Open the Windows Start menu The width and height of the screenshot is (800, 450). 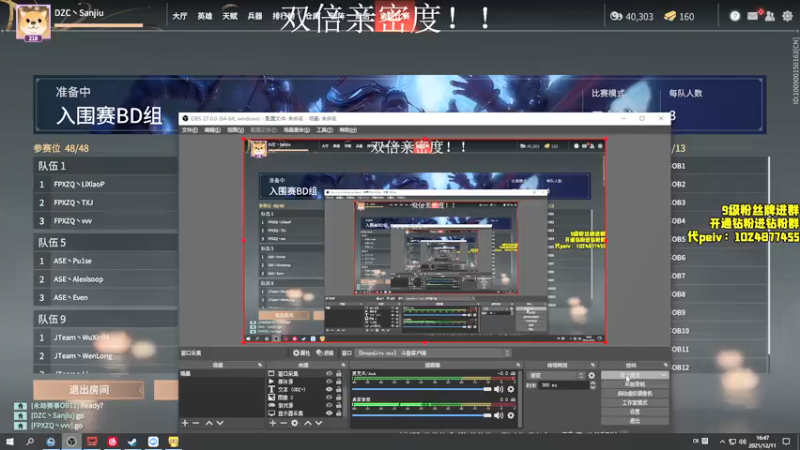point(10,441)
